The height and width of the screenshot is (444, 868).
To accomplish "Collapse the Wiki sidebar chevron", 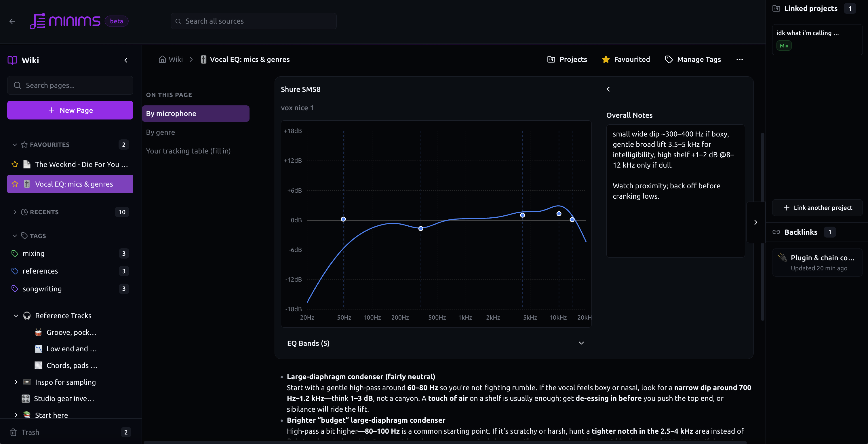I will [126, 60].
